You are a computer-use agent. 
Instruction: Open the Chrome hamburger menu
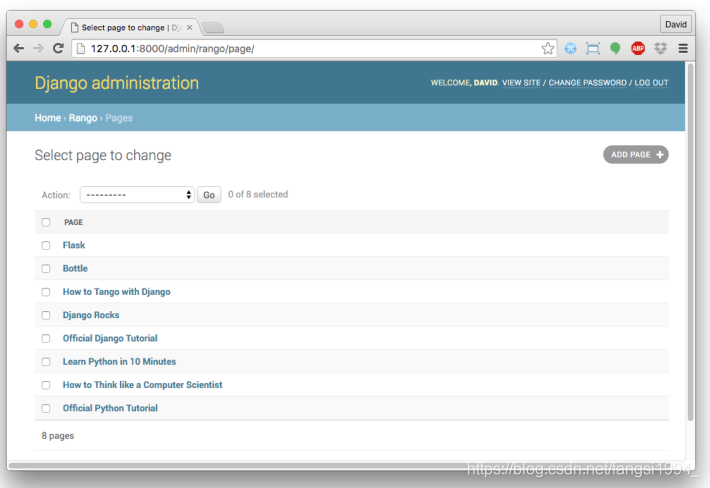pos(683,48)
